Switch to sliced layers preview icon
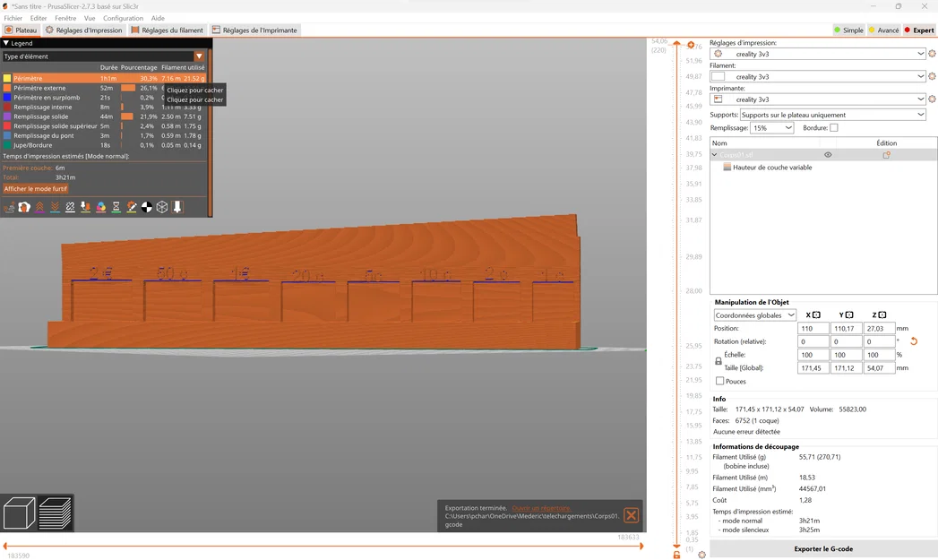The width and height of the screenshot is (938, 560). pos(55,513)
